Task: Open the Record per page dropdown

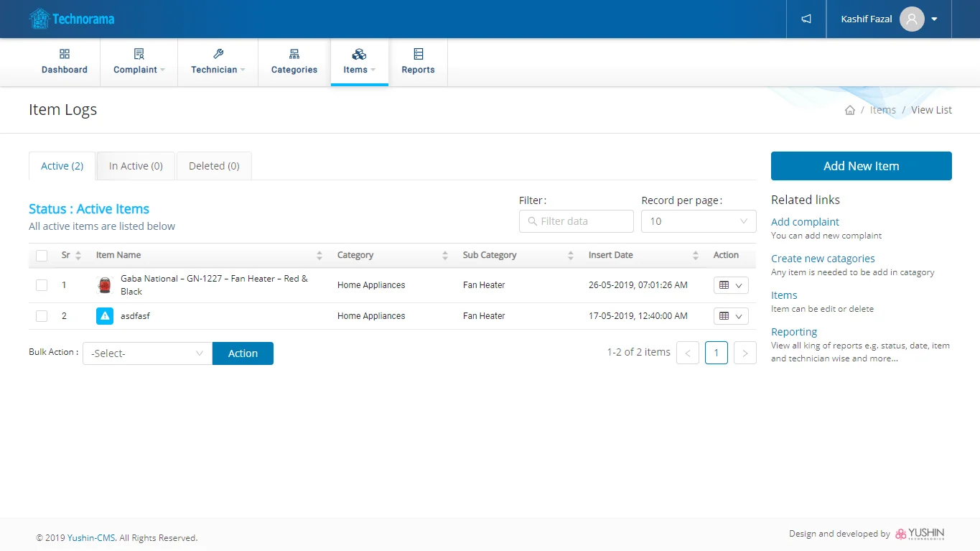Action: coord(698,221)
